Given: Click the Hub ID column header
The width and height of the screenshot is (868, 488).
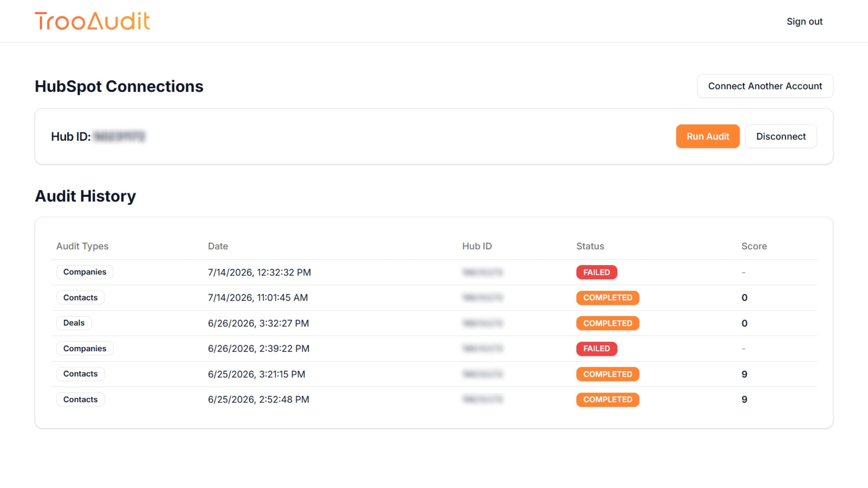Looking at the screenshot, I should click(477, 246).
